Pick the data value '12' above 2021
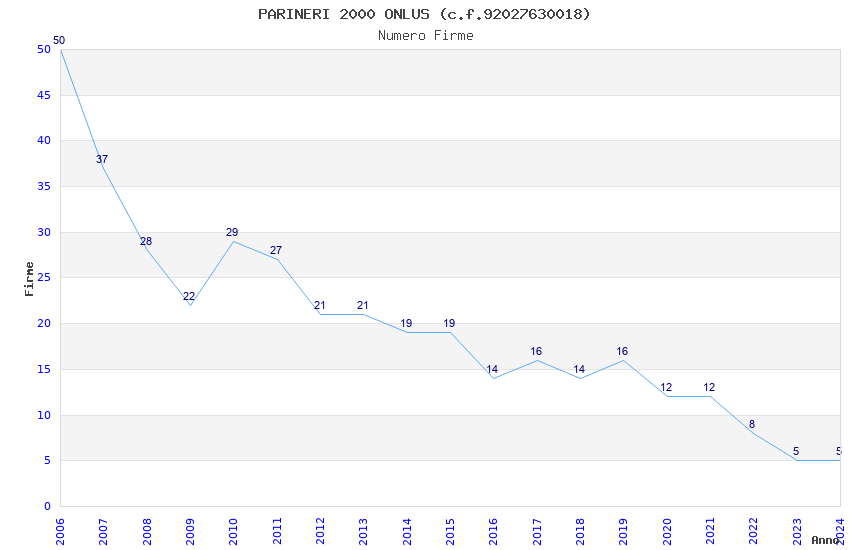The width and height of the screenshot is (850, 550). pyautogui.click(x=709, y=387)
